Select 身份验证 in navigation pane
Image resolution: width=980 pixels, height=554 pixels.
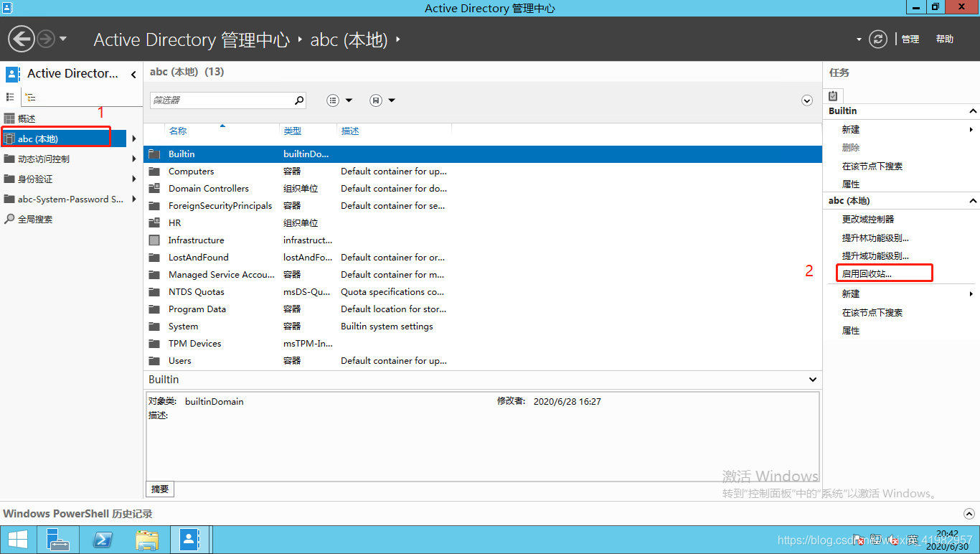[x=35, y=179]
